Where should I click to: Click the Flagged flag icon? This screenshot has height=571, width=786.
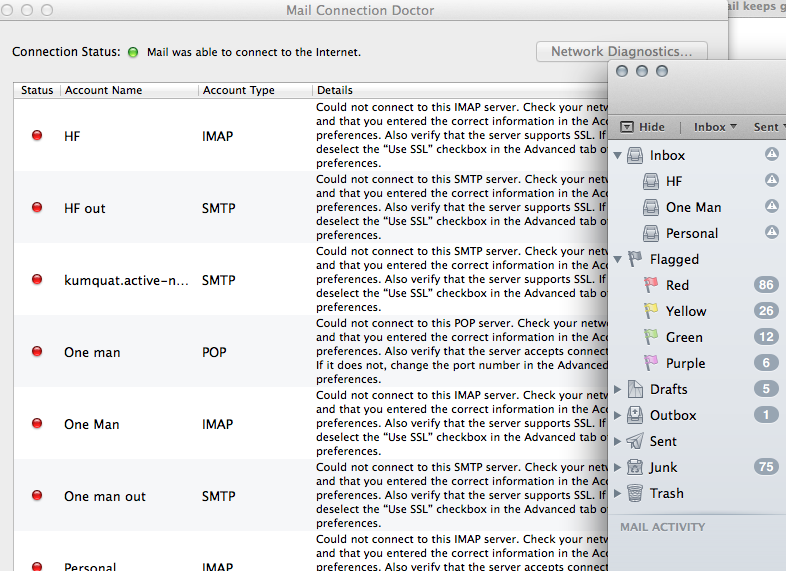click(635, 259)
